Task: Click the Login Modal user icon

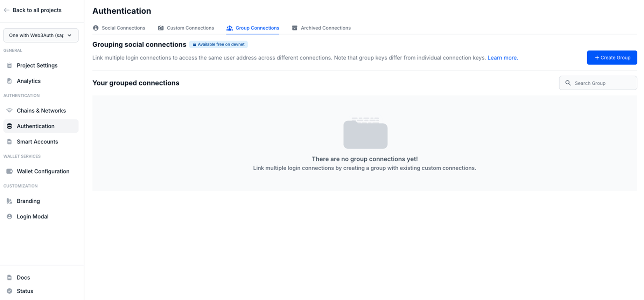Action: click(9, 216)
